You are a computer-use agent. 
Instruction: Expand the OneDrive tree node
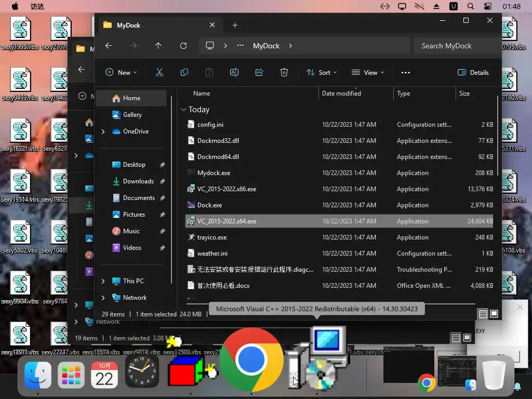coord(103,131)
